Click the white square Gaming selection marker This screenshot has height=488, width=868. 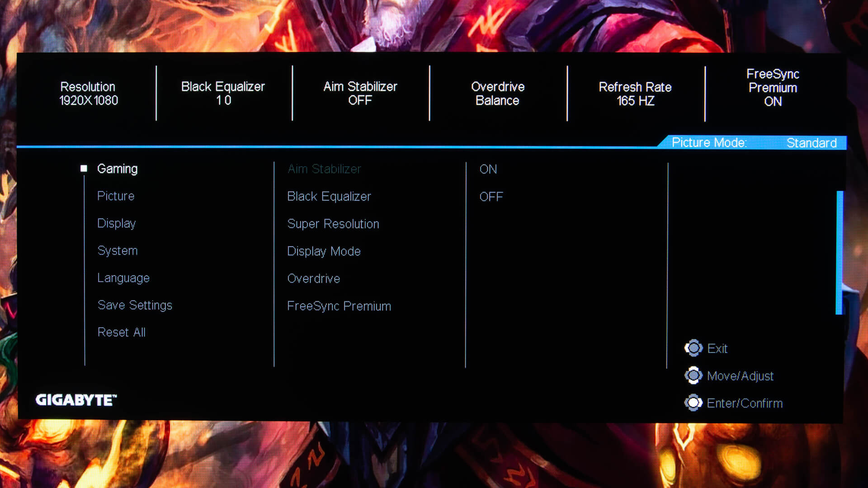84,169
